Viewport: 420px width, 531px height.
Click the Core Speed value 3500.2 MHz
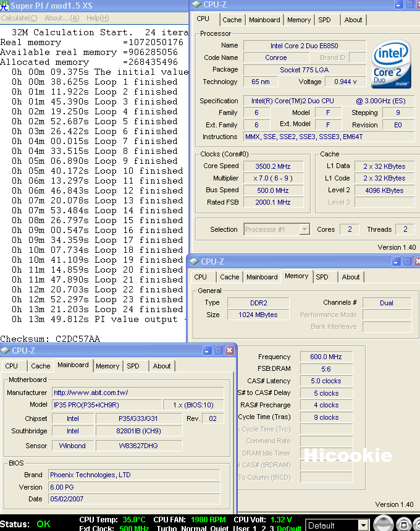[x=273, y=166]
